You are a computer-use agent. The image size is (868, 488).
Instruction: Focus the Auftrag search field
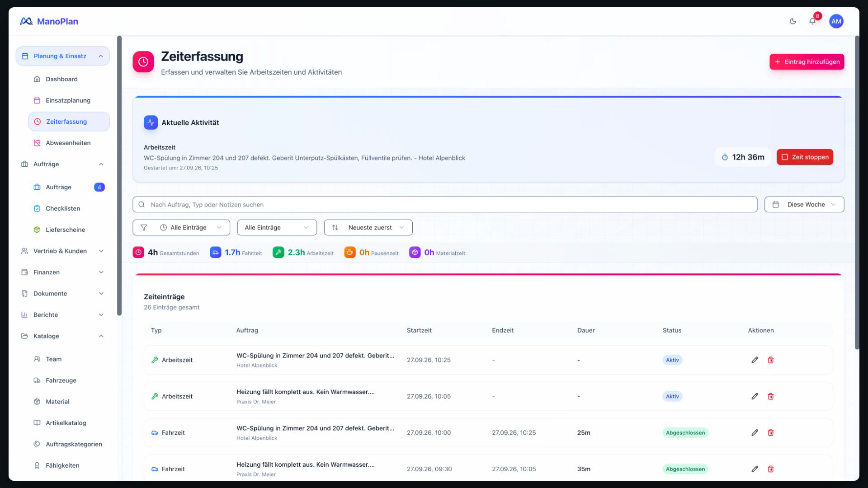click(x=445, y=204)
